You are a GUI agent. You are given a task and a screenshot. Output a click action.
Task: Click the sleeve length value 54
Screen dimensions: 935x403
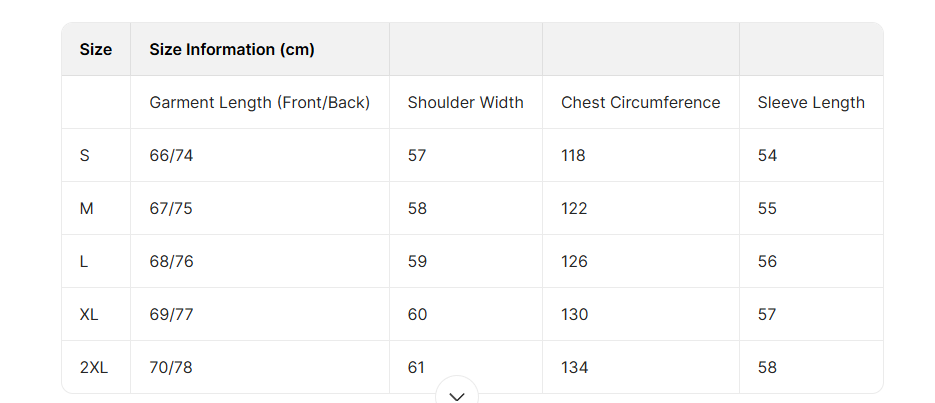point(767,155)
